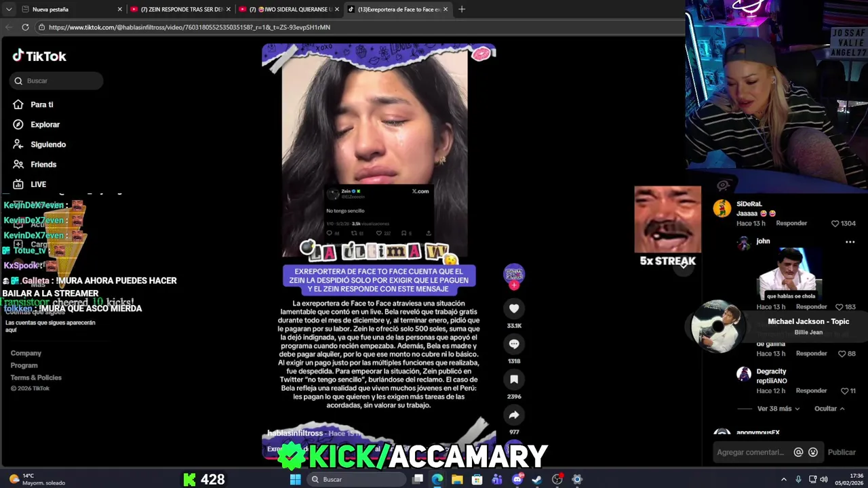This screenshot has height=488, width=868.
Task: Click the taskbar Buscar search box
Action: [355, 479]
